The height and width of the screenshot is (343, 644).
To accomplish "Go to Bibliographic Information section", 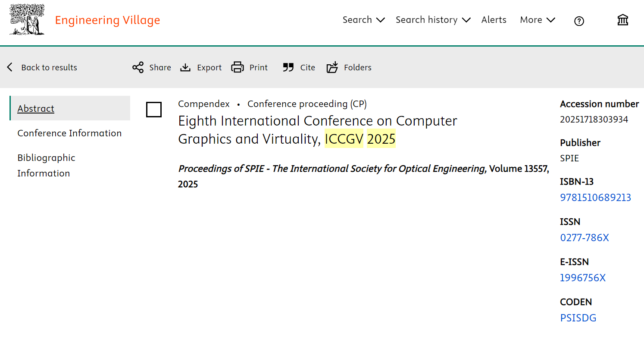I will (x=46, y=165).
